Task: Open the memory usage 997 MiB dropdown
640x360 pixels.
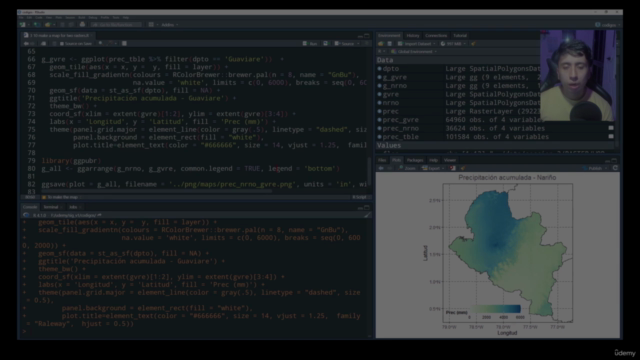Action: pos(453,44)
